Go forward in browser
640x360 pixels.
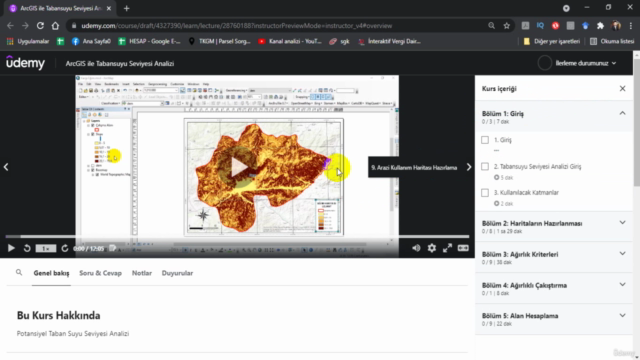25,26
